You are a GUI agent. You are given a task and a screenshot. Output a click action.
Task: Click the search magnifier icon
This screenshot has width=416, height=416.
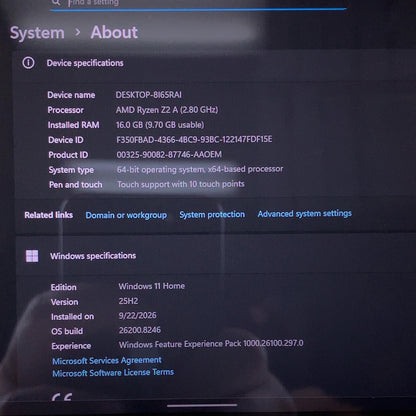(56, 2)
